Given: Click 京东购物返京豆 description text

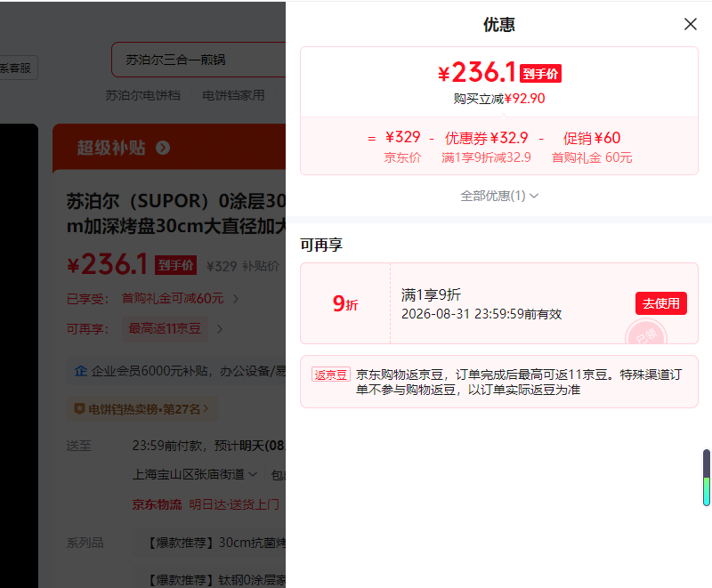Looking at the screenshot, I should (x=519, y=382).
